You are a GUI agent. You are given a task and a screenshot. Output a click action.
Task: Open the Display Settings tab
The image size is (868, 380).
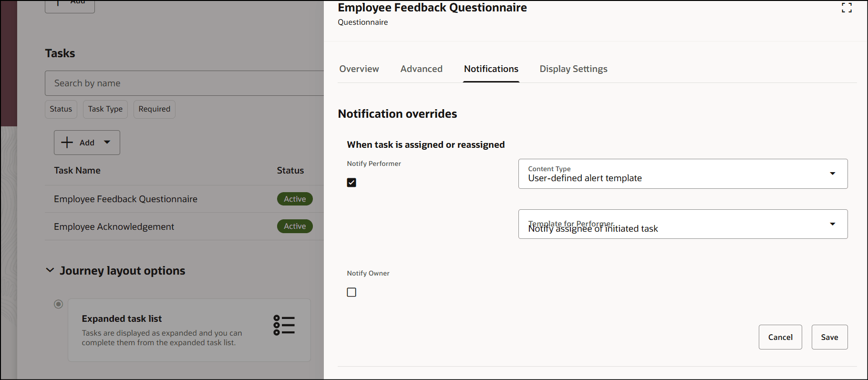pos(574,69)
